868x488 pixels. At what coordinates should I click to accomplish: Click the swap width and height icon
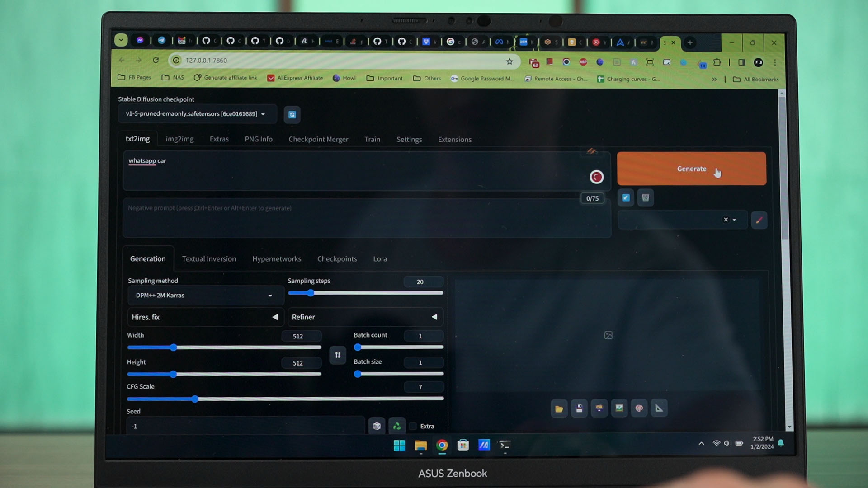[x=338, y=355]
